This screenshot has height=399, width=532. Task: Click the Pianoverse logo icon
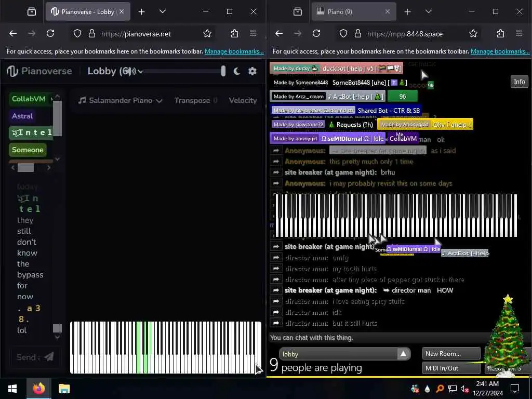pos(12,71)
